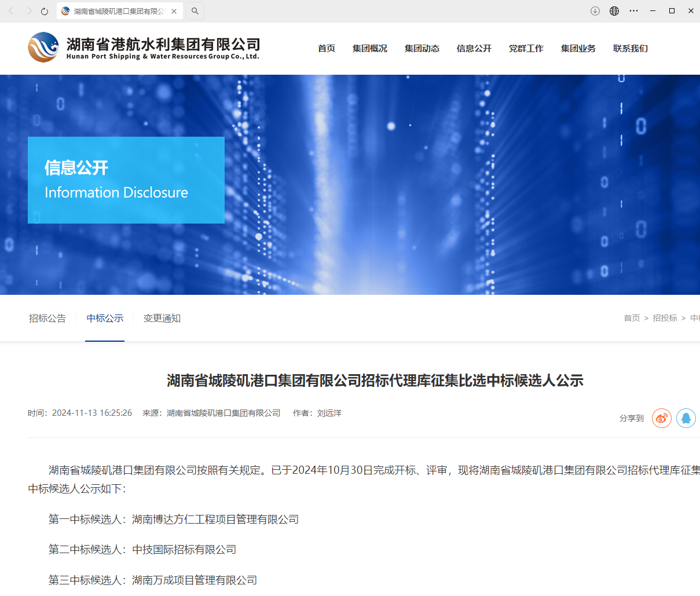Screen dimensions: 700x596
Task: Share the article to Weibo
Action: coord(662,418)
